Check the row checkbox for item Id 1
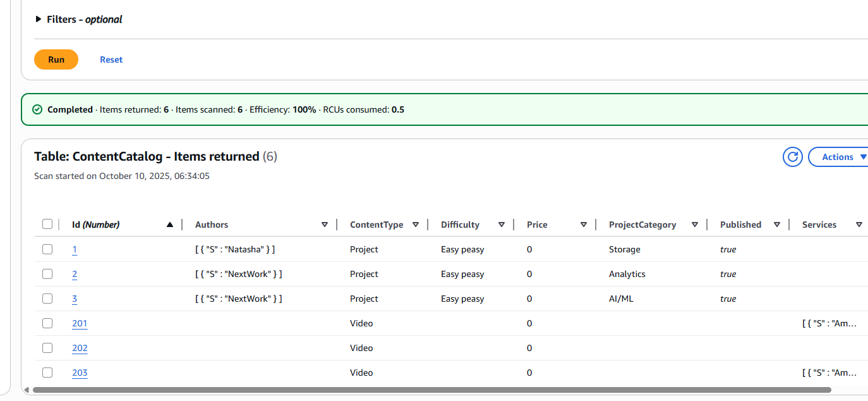The image size is (868, 401). click(47, 249)
